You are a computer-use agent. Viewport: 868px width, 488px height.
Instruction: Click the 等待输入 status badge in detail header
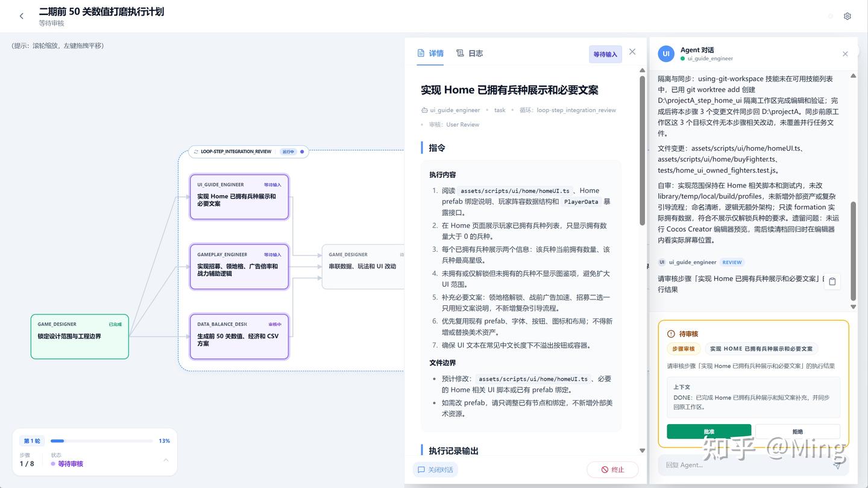pos(605,54)
